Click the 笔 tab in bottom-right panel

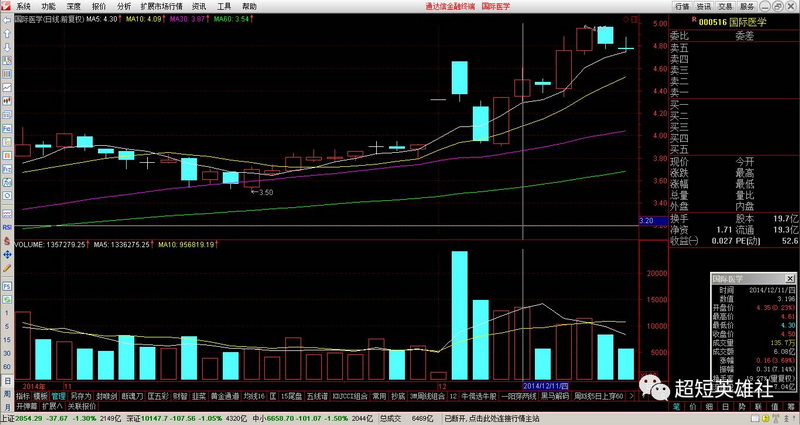[676, 407]
